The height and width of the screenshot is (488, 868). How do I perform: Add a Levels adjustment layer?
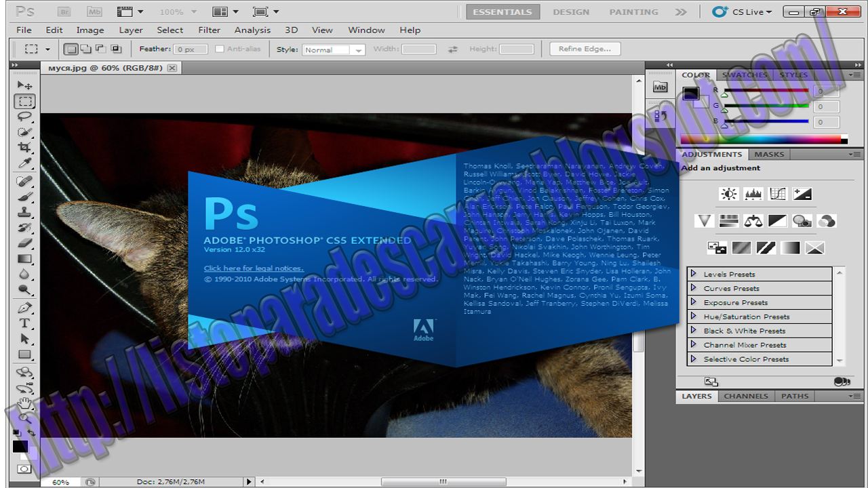753,195
